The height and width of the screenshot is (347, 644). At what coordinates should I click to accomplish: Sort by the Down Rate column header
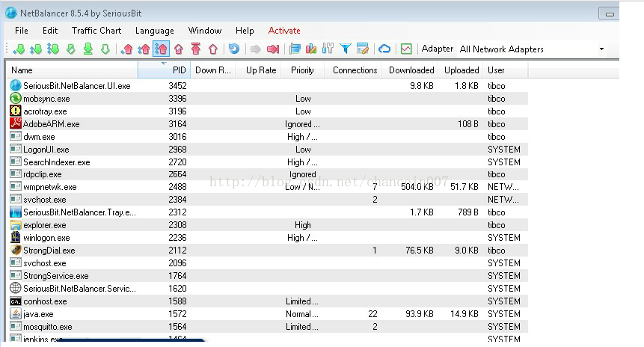[x=213, y=70]
